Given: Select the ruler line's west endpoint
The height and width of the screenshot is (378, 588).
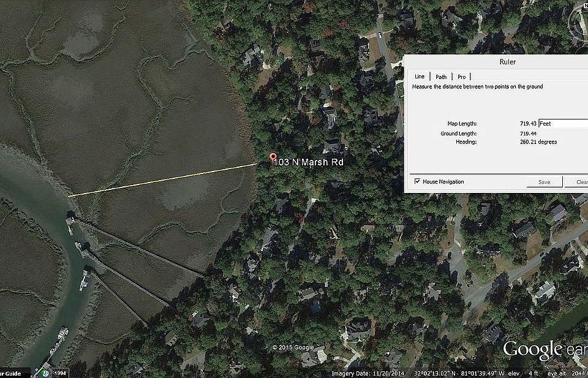Looking at the screenshot, I should pos(69,196).
